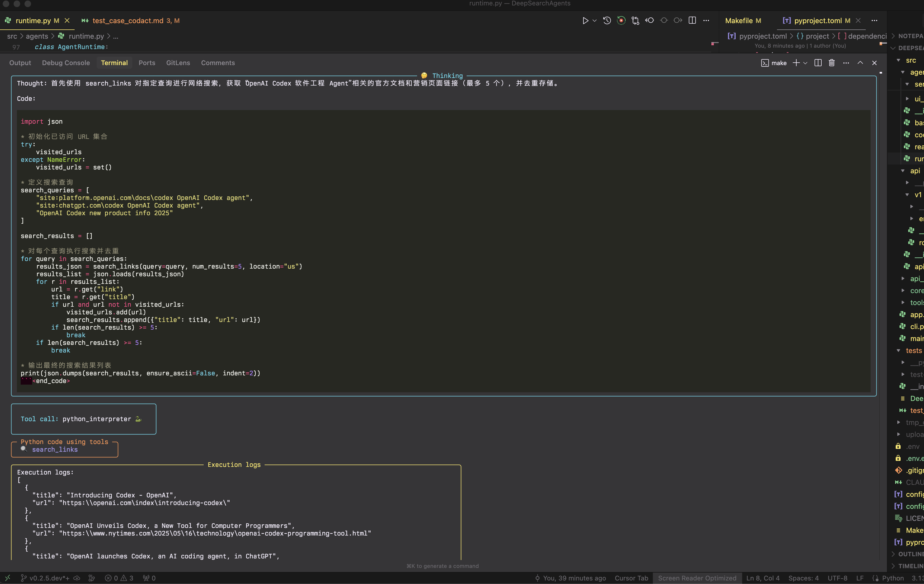
Task: Change indentation via Spaces: 4
Action: (803, 578)
